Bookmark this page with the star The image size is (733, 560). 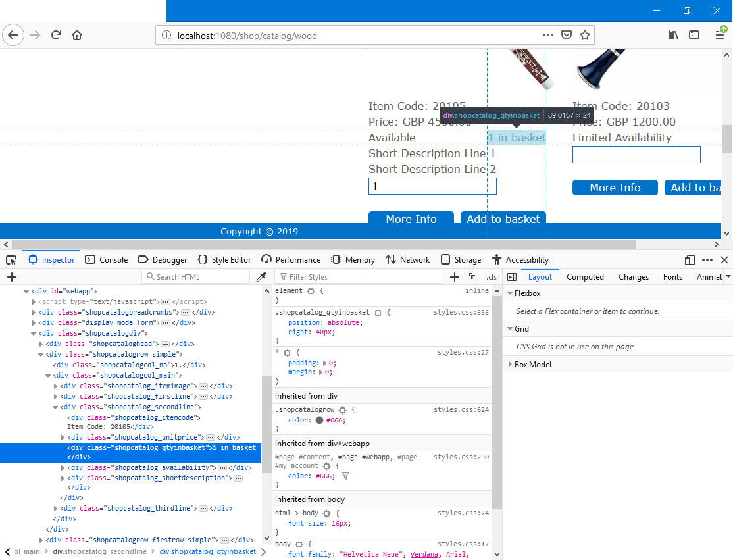pos(585,35)
